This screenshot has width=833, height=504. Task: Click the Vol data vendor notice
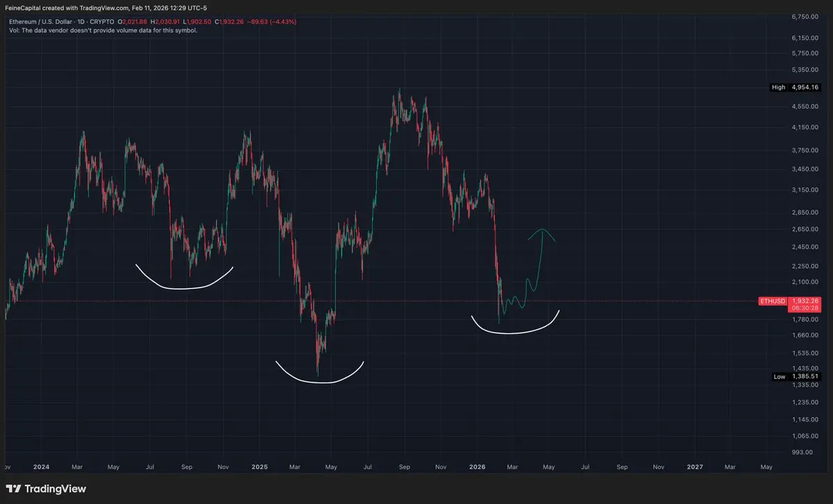103,31
